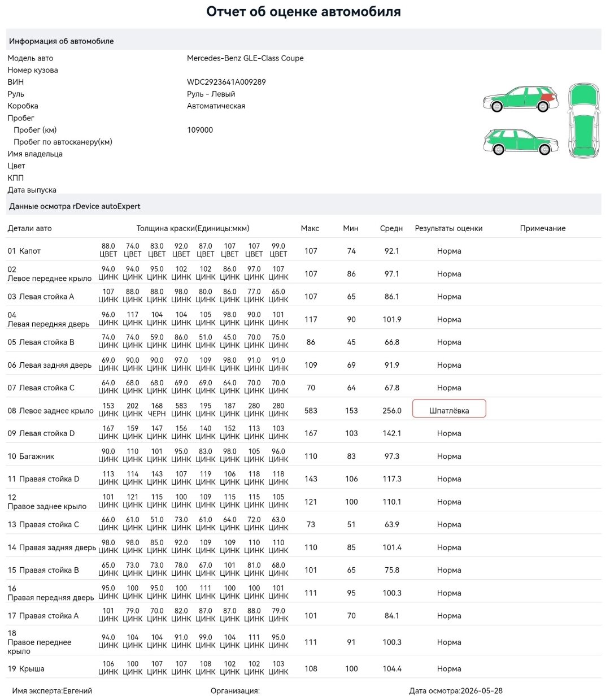Click the 583 max value for rear fender
The width and height of the screenshot is (610, 700).
pos(311,411)
